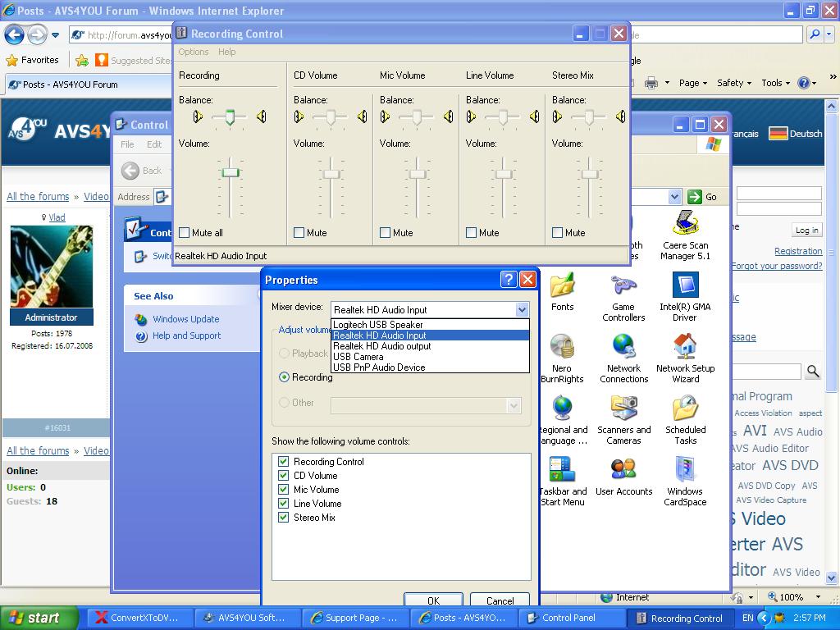
Task: Uncheck CD Volume in volume controls list
Action: point(283,475)
